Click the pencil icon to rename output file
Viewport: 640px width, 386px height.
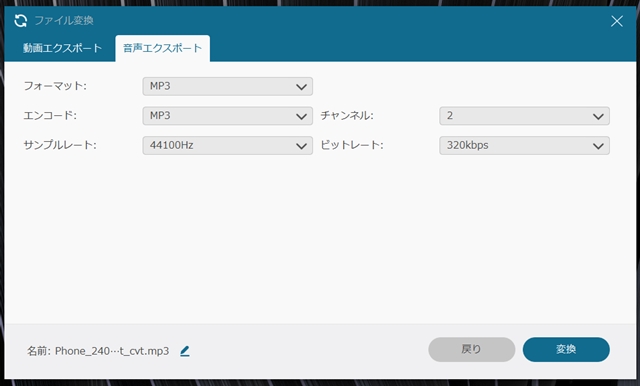click(184, 351)
